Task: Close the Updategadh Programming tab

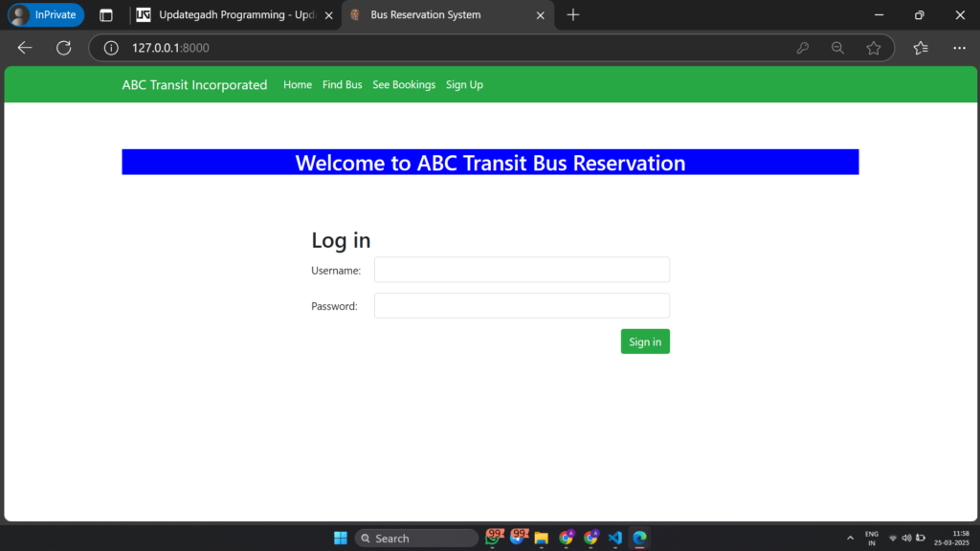Action: [329, 15]
